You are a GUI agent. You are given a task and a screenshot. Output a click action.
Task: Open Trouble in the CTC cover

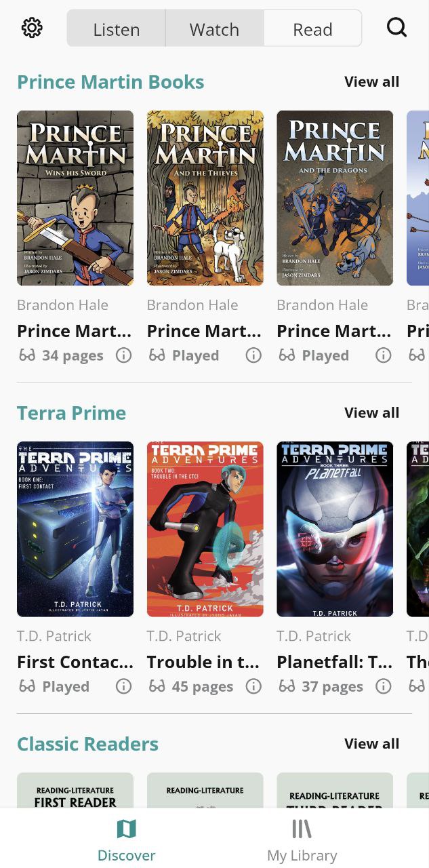[205, 529]
